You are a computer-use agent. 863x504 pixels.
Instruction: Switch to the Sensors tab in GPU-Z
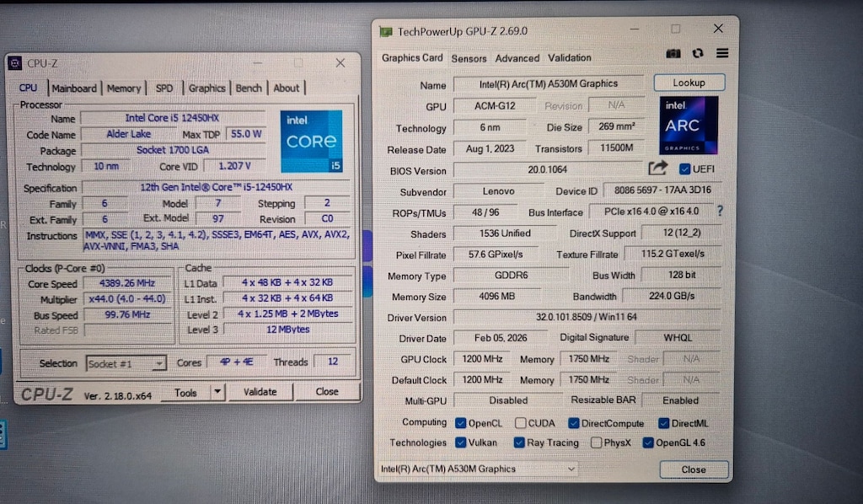pyautogui.click(x=469, y=58)
